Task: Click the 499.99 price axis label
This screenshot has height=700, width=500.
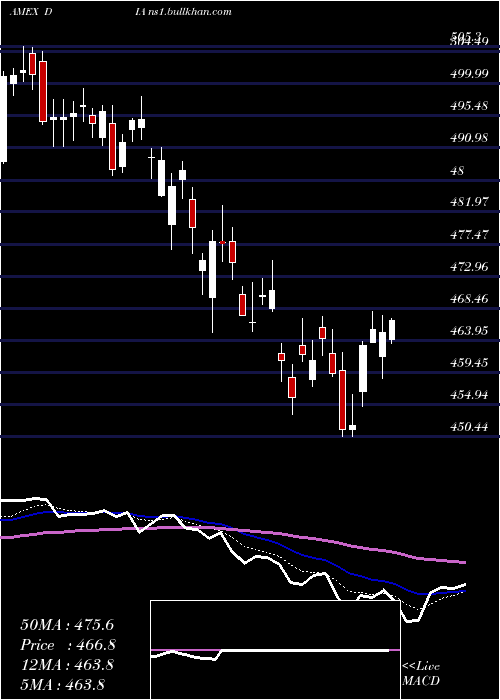Action: tap(469, 74)
